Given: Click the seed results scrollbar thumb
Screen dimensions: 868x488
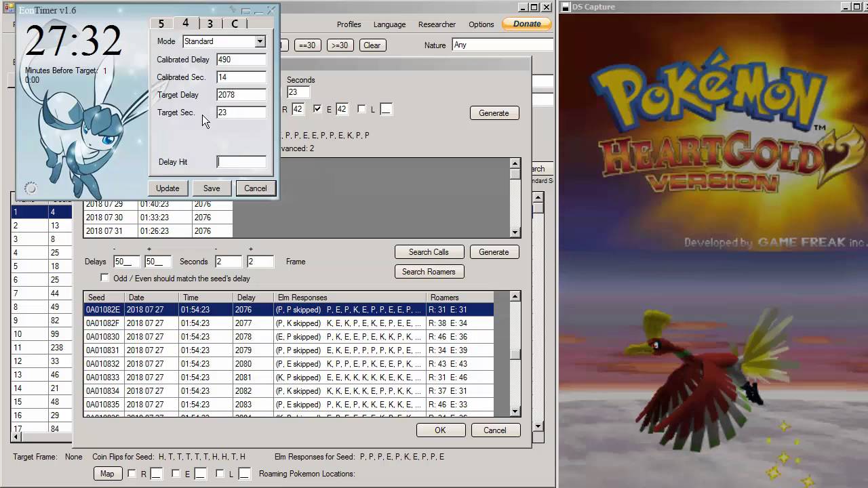Looking at the screenshot, I should (515, 354).
